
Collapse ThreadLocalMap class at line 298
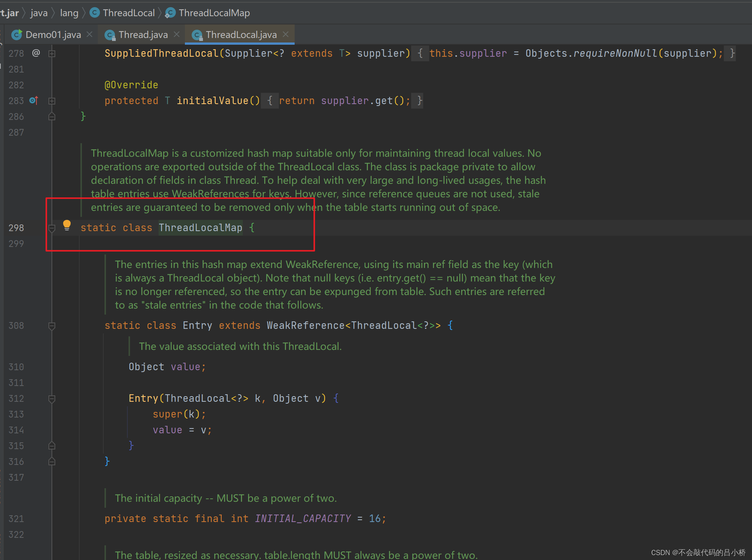52,228
